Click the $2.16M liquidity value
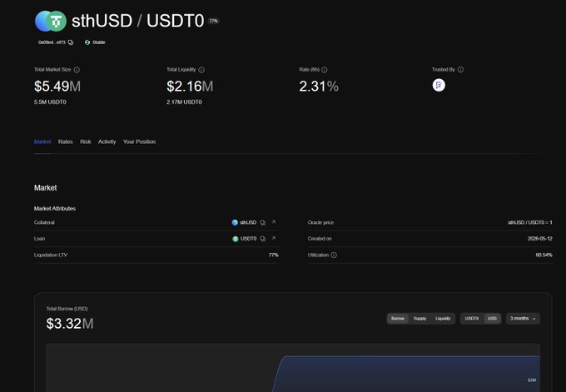The image size is (566, 392). pos(190,87)
